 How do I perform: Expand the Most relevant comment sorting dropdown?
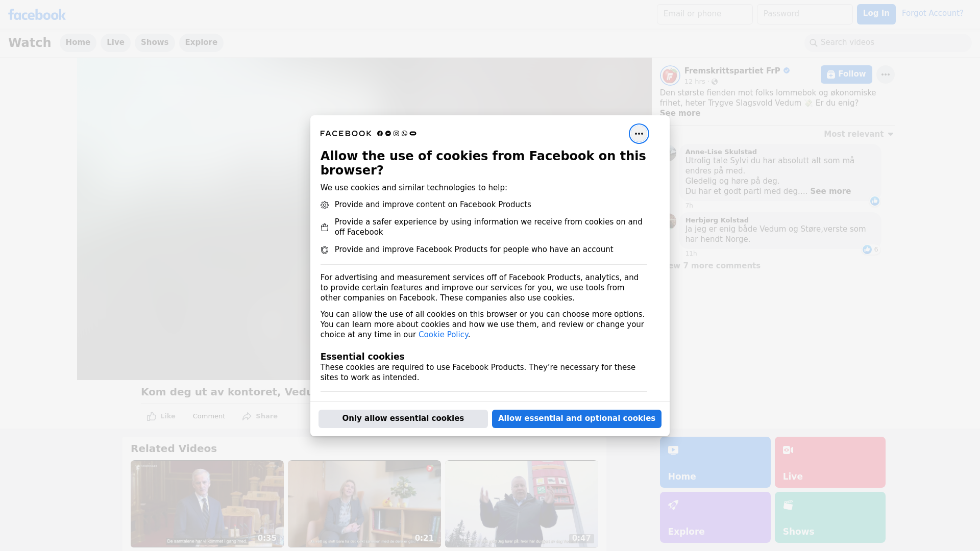[x=859, y=134]
